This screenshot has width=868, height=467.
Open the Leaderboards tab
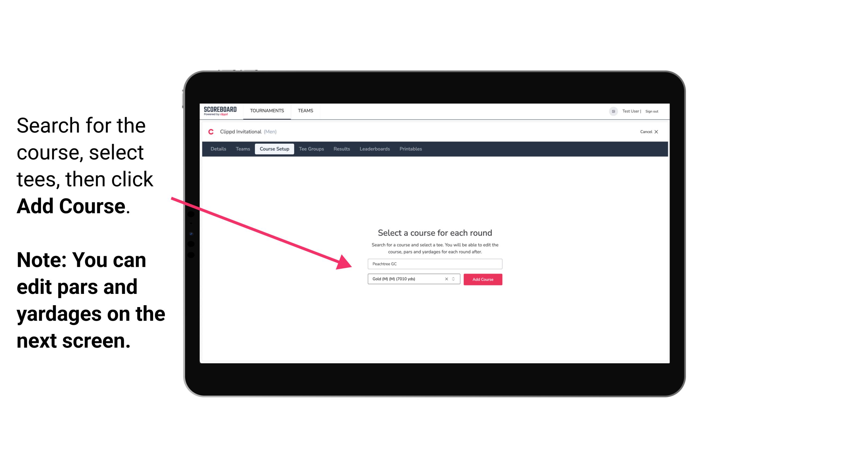tap(374, 149)
